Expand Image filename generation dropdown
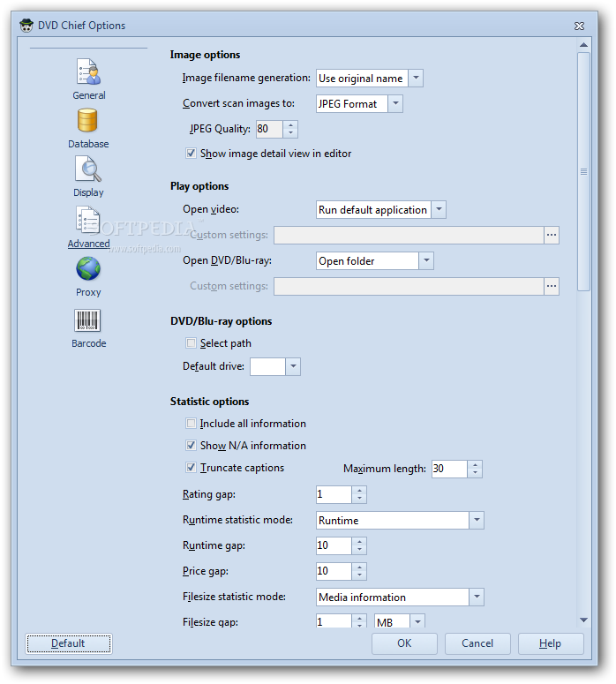Viewport: 616px width, 684px height. point(416,78)
